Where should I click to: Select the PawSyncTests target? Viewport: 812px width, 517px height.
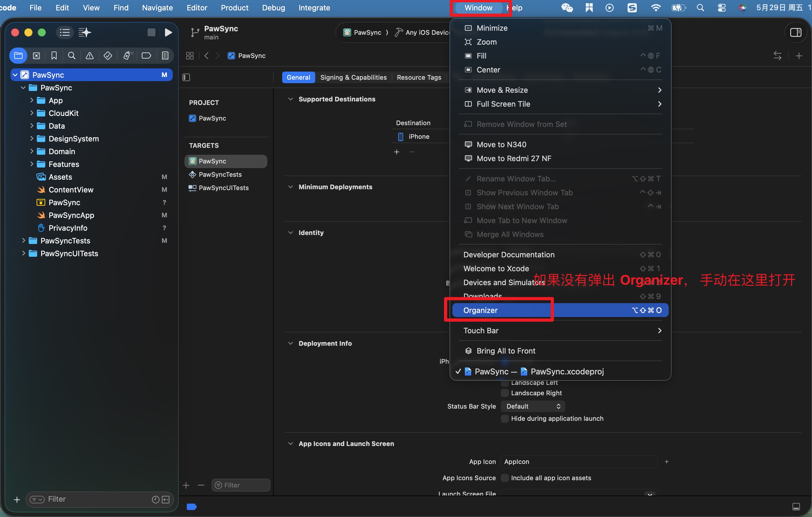click(226, 174)
